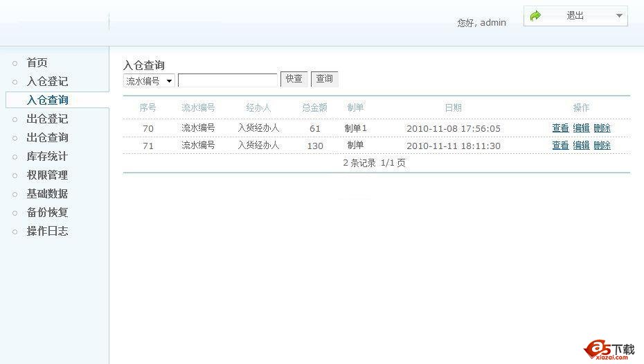Screen dimensions: 644x364
Task: Click the 流水编号 column header
Action: click(198, 107)
